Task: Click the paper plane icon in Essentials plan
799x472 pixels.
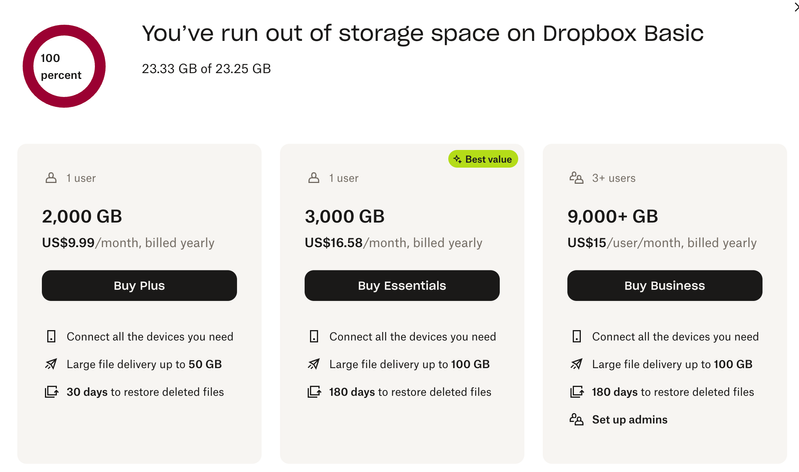Action: click(x=313, y=365)
